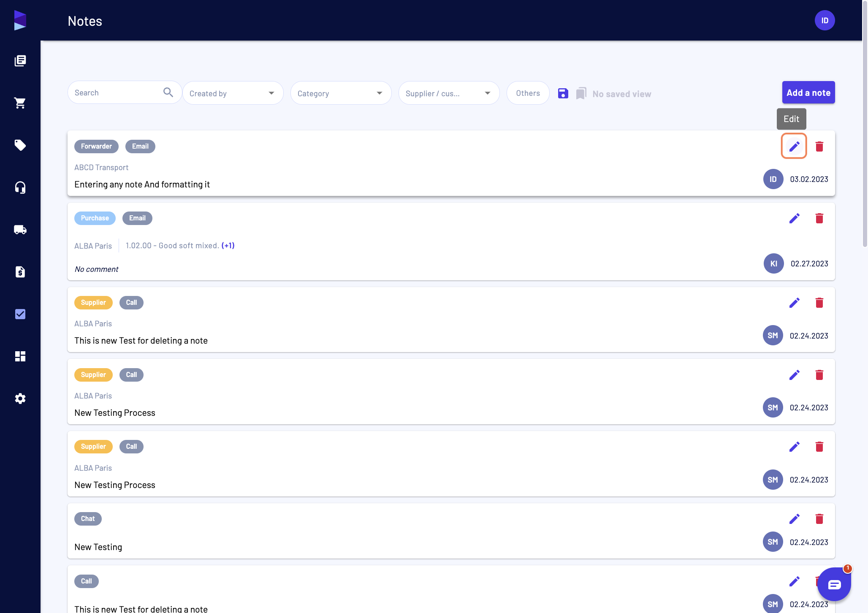Image resolution: width=868 pixels, height=613 pixels.
Task: Open the shopping cart sidebar section
Action: click(x=20, y=103)
